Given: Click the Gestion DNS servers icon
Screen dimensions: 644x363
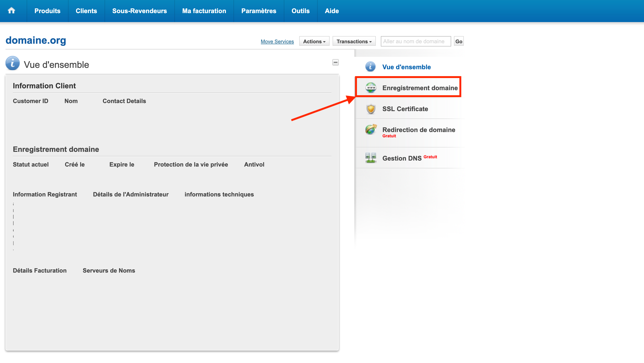Looking at the screenshot, I should (371, 158).
